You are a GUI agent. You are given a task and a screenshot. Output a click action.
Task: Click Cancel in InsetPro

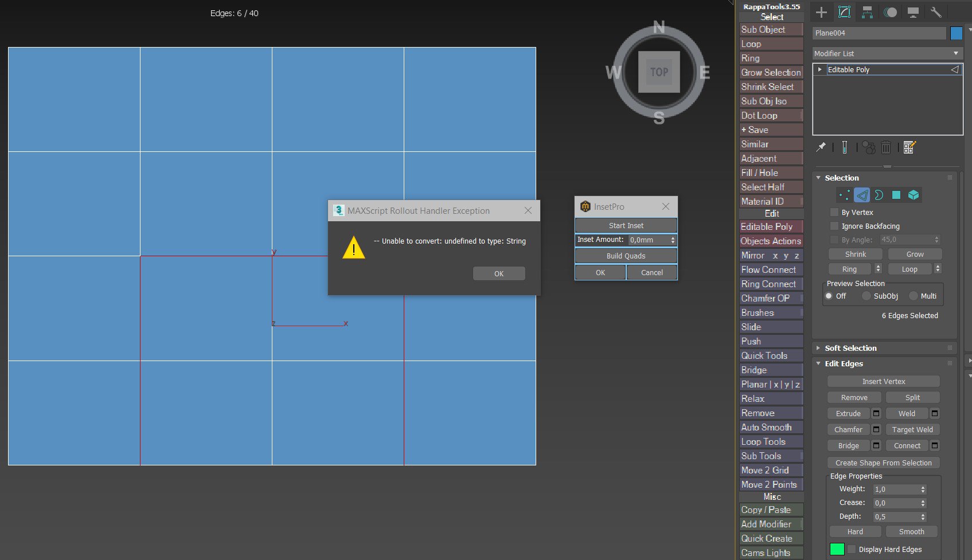pos(651,272)
